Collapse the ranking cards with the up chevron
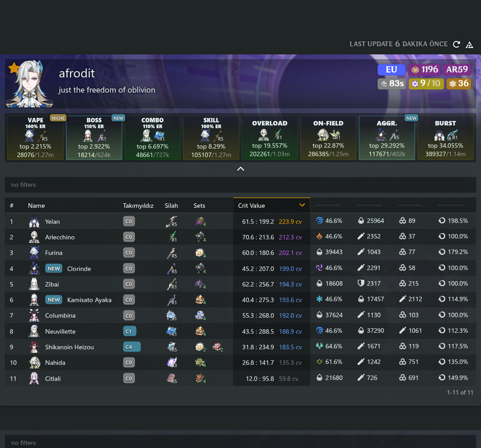This screenshot has width=481, height=448. coord(240,169)
